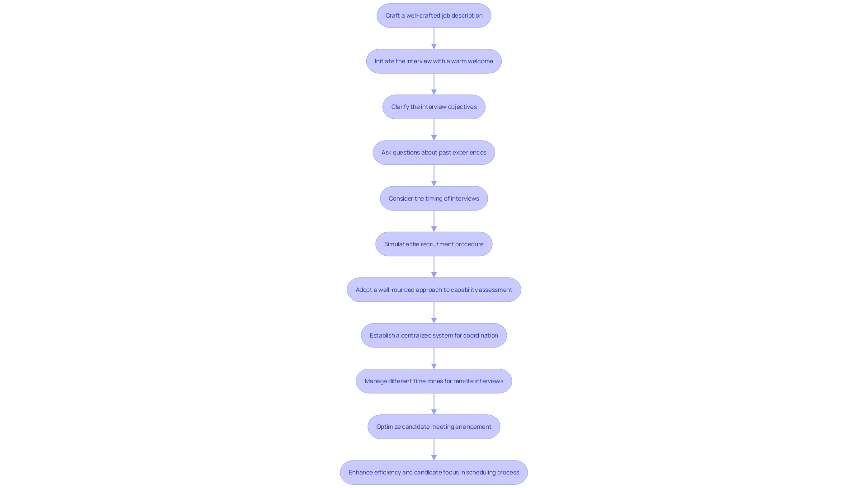Click the 'Simulate the recruitment procedure' node
This screenshot has width=868, height=488.
coord(434,244)
